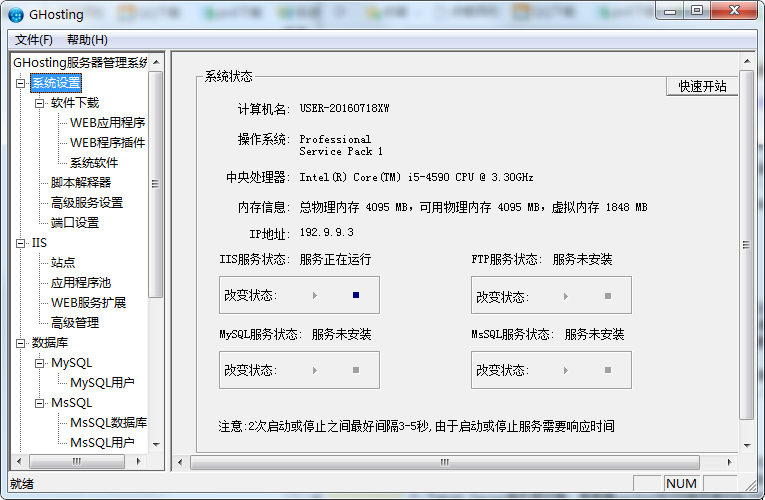Viewport: 765px width, 500px height.
Task: Select the 数据库 tree node label
Action: pos(50,343)
